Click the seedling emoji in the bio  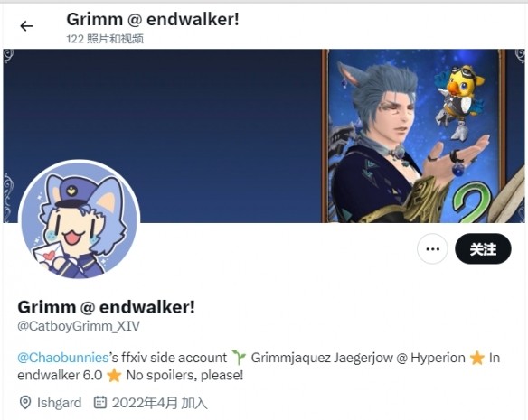coord(239,358)
